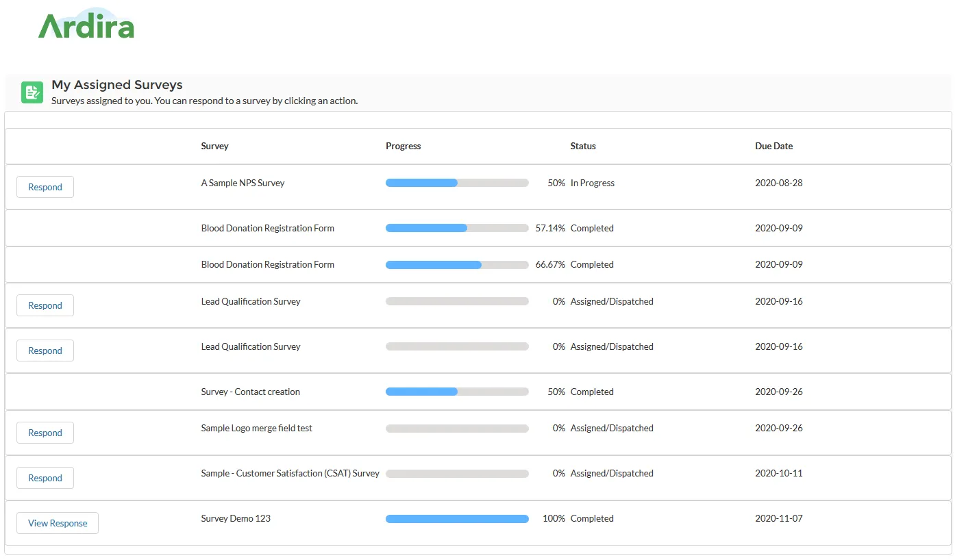The image size is (966, 560).
Task: Click the 57.14% progress value
Action: click(x=550, y=228)
